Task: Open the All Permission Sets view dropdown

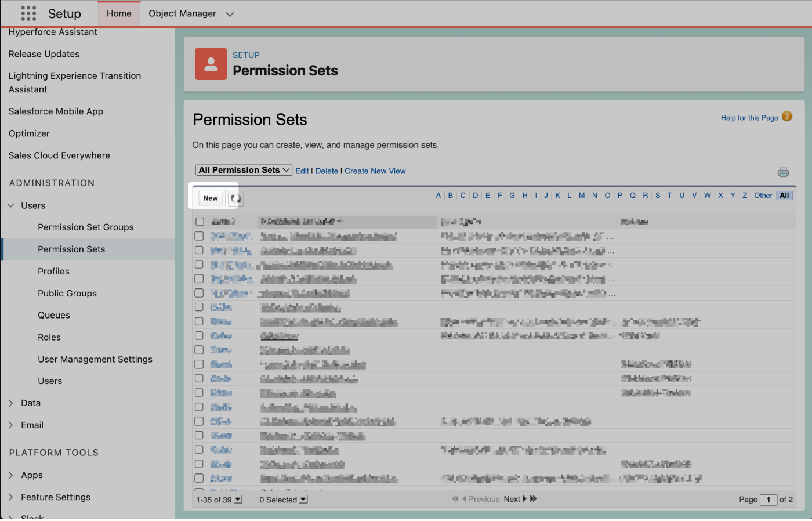Action: [244, 170]
